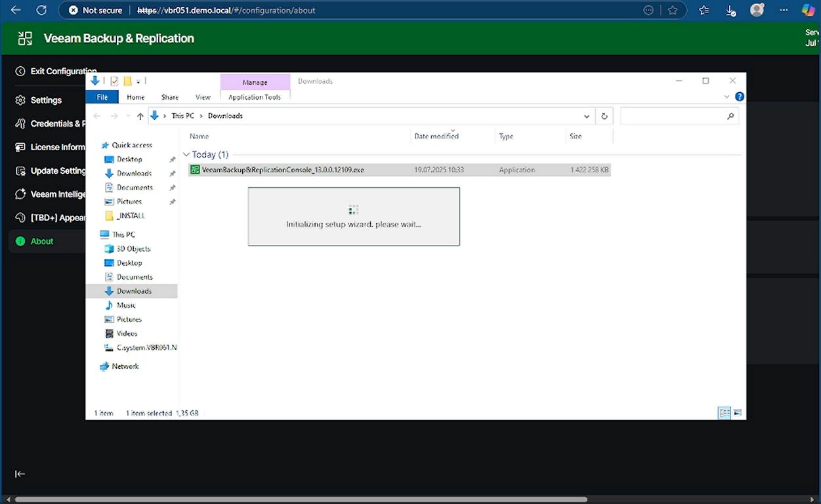
Task: Switch to the View ribbon tab
Action: (x=203, y=97)
